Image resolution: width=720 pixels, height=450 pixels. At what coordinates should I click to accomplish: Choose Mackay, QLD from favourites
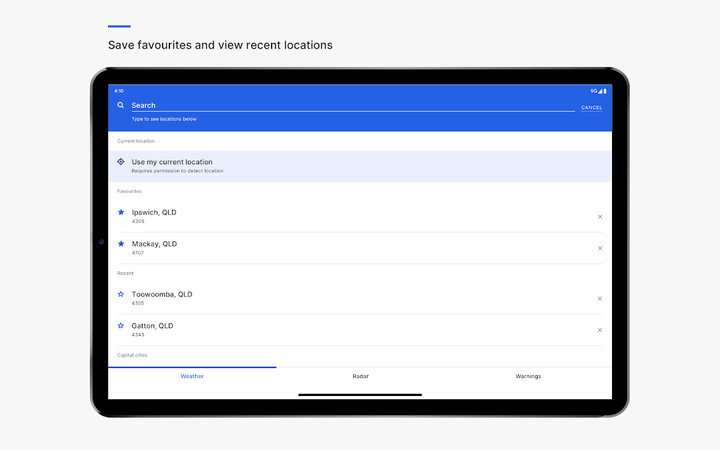coord(154,244)
